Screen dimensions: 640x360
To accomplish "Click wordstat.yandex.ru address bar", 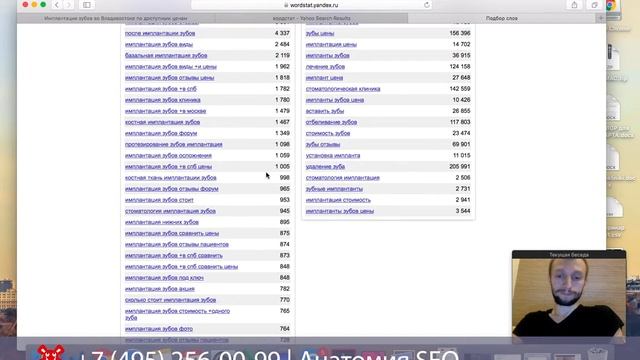I will click(311, 5).
